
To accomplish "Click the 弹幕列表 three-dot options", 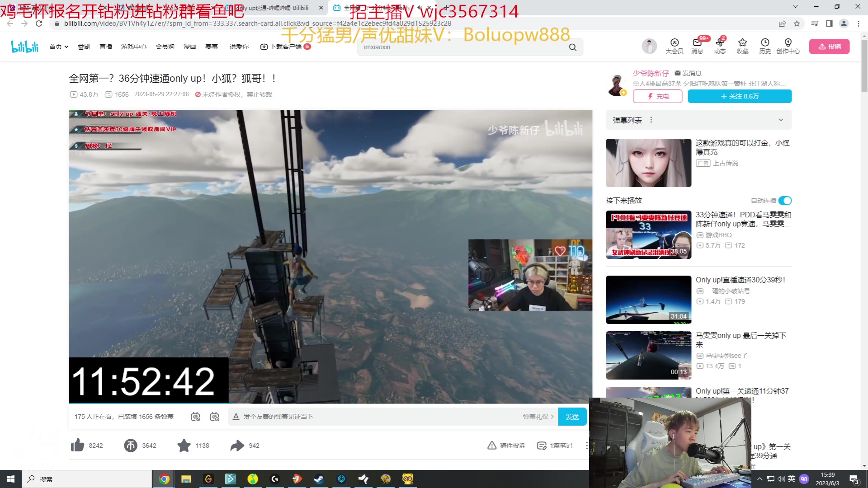I will coord(651,120).
